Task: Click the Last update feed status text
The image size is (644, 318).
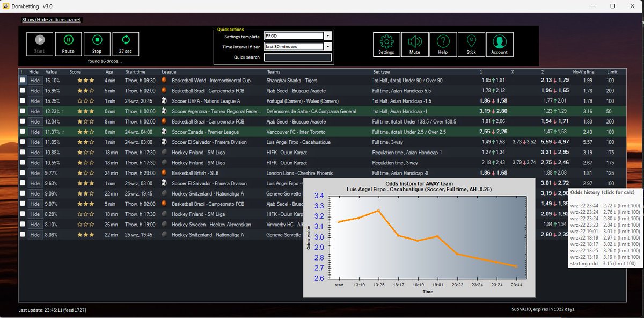Action: [x=52, y=310]
